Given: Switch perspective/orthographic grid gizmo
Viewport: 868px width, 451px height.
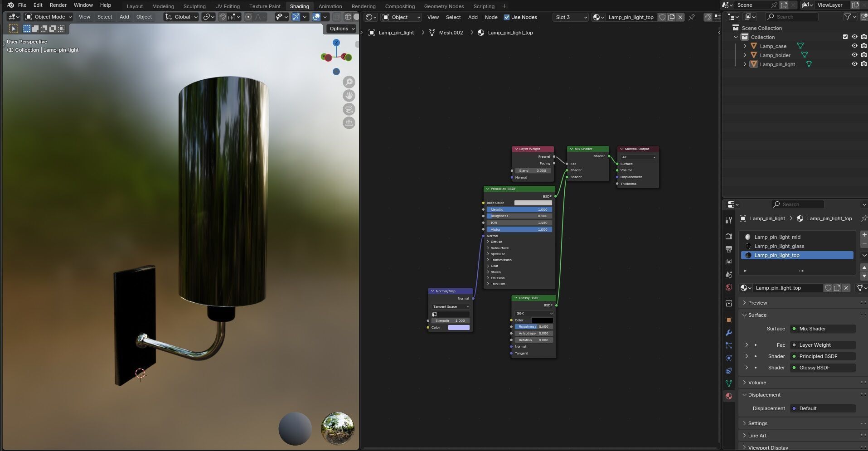Looking at the screenshot, I should (x=349, y=123).
